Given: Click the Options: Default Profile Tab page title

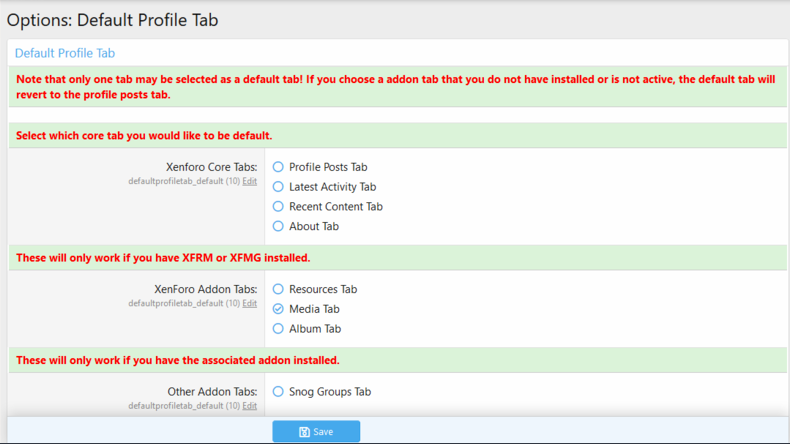Looking at the screenshot, I should pyautogui.click(x=112, y=19).
